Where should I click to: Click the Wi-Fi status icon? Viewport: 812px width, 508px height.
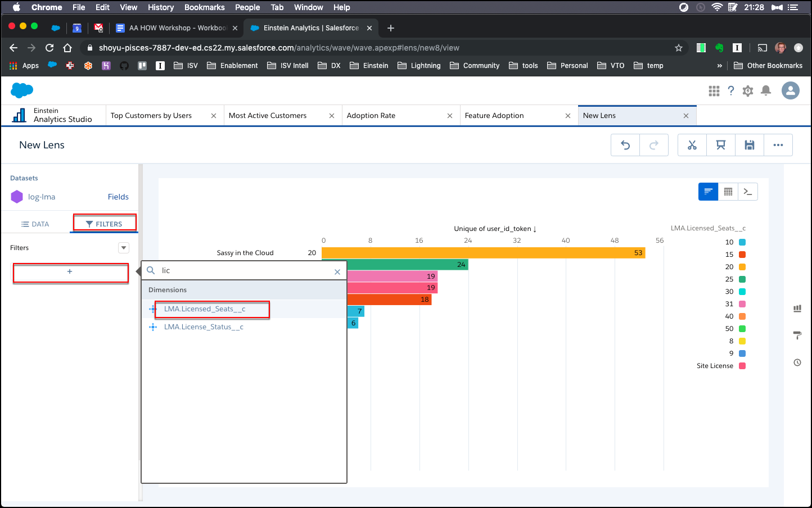717,7
